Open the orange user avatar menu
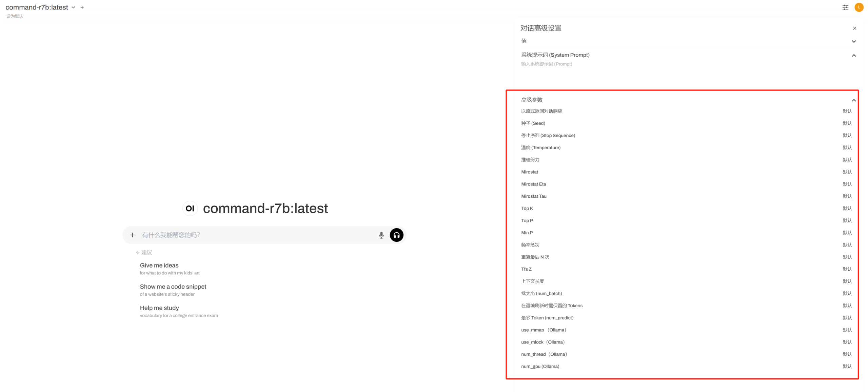 (859, 7)
